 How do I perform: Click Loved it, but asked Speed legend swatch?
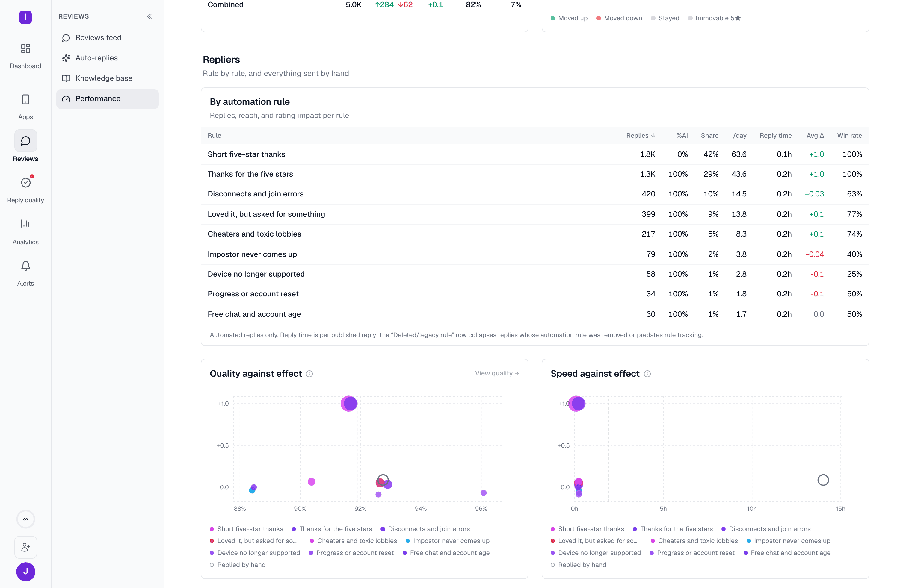(x=553, y=541)
